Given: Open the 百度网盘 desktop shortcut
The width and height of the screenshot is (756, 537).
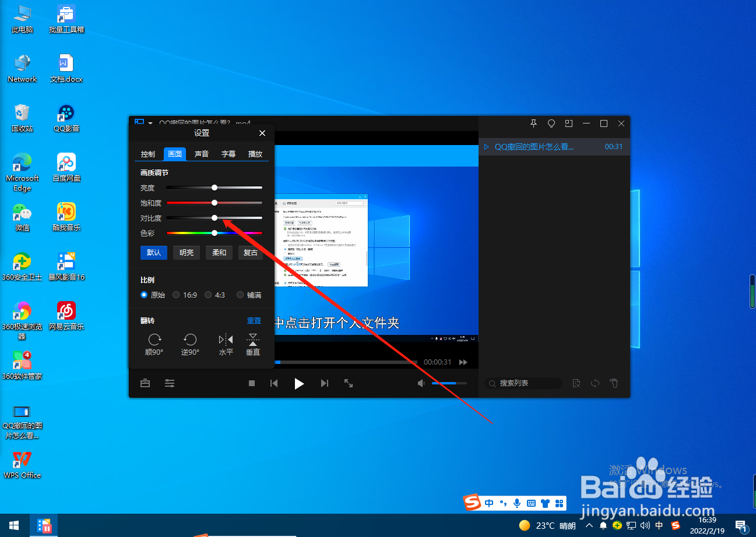Looking at the screenshot, I should 66,168.
